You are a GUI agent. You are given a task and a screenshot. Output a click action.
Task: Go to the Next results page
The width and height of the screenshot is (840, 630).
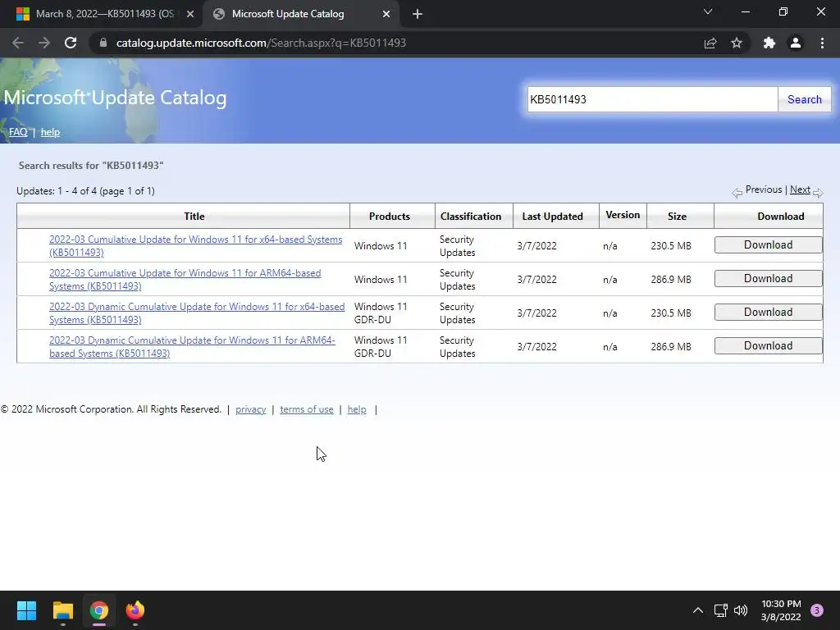(x=800, y=189)
